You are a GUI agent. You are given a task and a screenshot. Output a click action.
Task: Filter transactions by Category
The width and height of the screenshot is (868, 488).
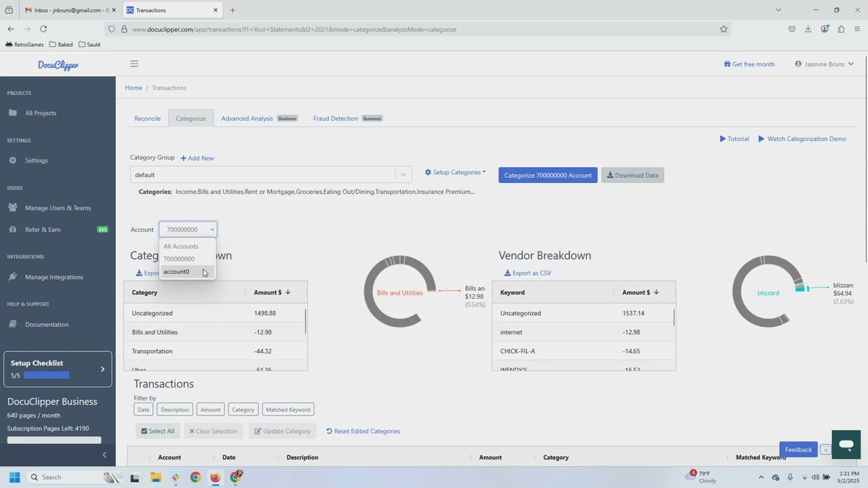[243, 409]
